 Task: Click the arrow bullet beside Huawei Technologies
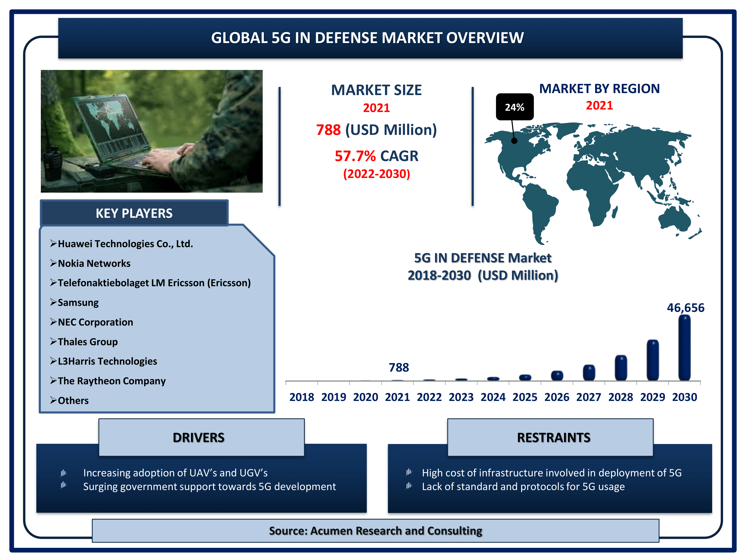point(53,243)
